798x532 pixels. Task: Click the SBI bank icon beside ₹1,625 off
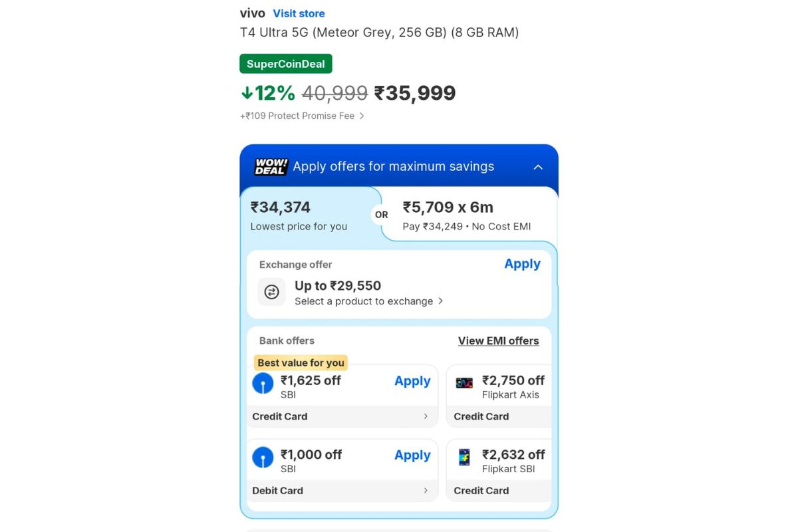tap(263, 384)
